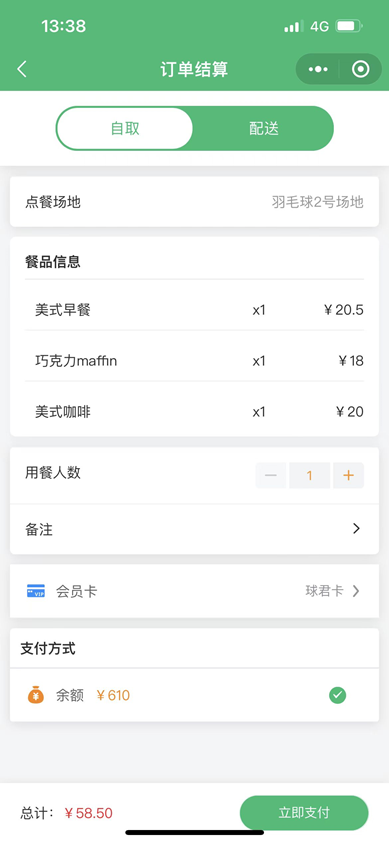Close mini program via circle target icon

click(x=361, y=69)
